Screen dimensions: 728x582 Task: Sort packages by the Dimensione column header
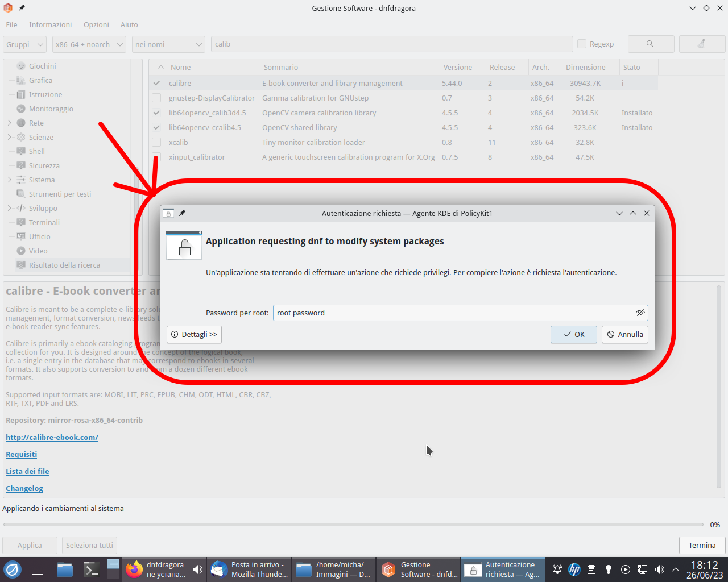click(x=590, y=67)
